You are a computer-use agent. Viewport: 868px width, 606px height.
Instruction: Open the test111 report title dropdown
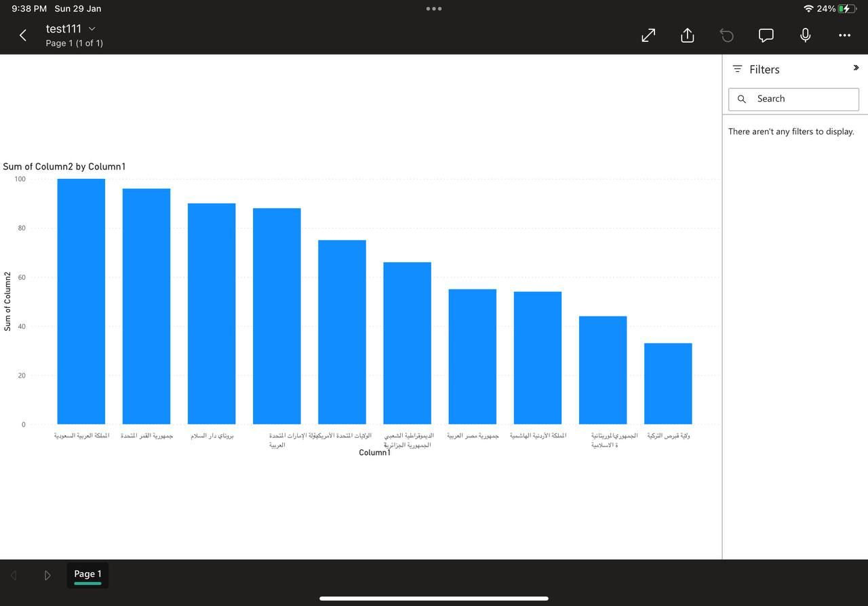pos(71,28)
